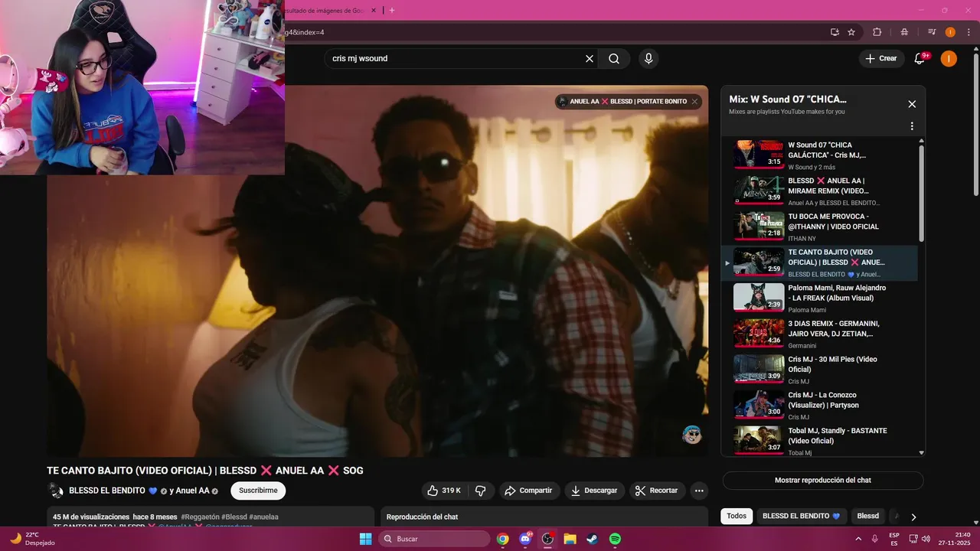Click channel watermark avatar on video
Screen dimensions: 980x551
(x=692, y=435)
